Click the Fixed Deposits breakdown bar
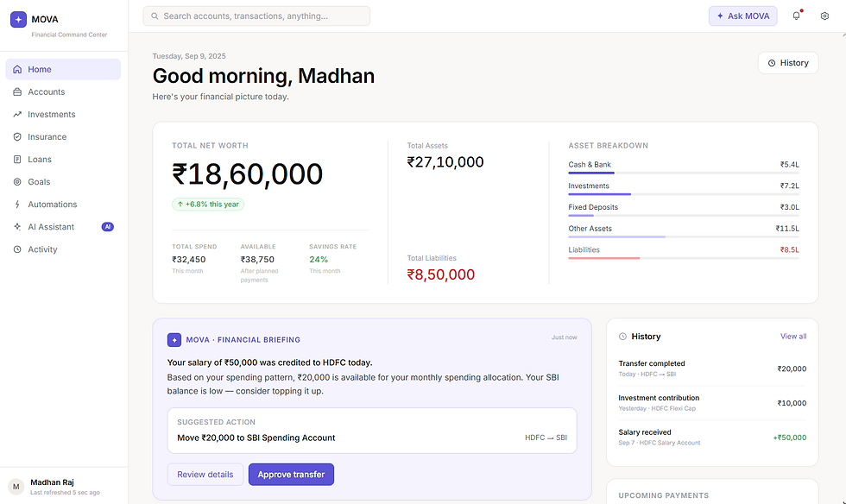This screenshot has height=504, width=846. [x=684, y=216]
